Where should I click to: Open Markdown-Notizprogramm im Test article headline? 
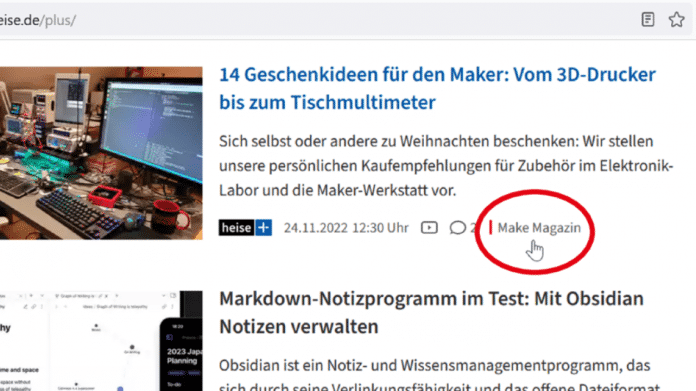(431, 312)
